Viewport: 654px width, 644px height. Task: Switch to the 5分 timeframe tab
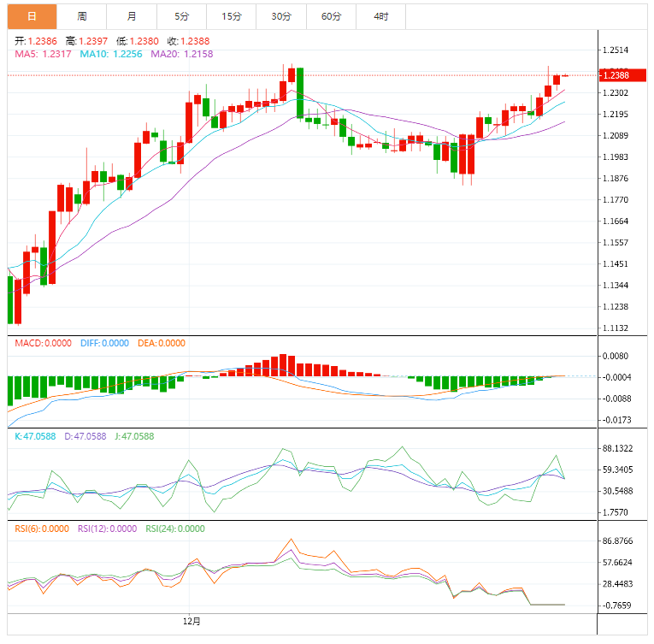(x=182, y=16)
